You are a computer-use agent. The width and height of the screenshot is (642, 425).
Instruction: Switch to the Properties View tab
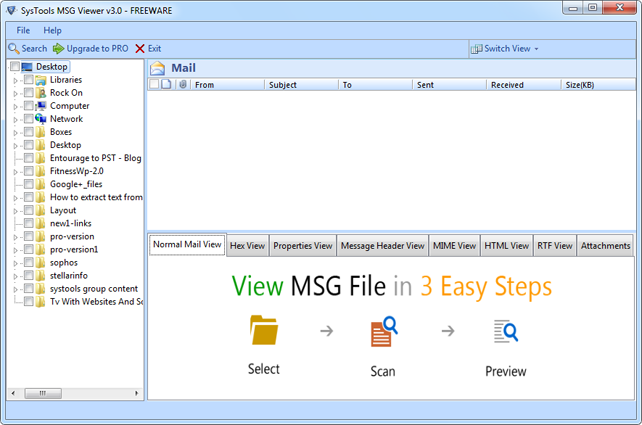[303, 246]
